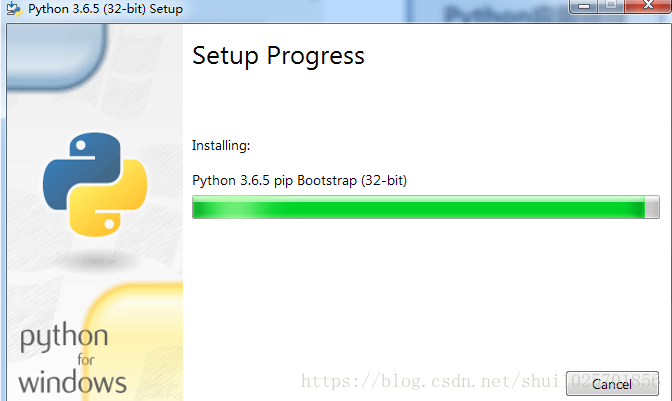Click the Installing: label
The height and width of the screenshot is (401, 672).
pos(221,146)
